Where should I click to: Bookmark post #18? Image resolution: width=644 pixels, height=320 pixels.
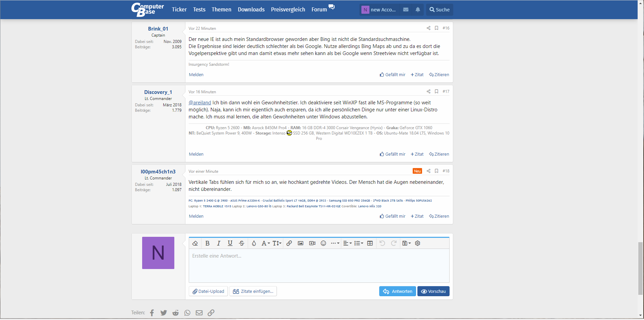point(436,171)
